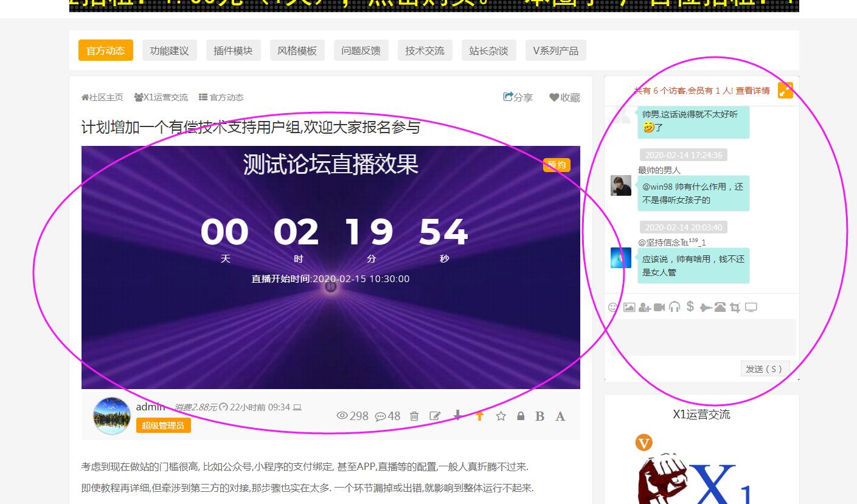Click the chat message input box
The width and height of the screenshot is (857, 504).
pyautogui.click(x=703, y=337)
